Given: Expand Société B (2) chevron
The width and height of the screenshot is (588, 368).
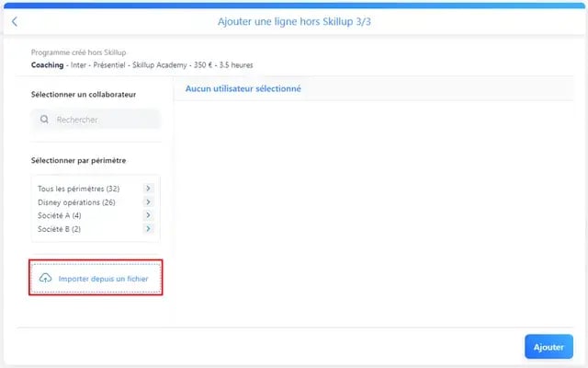Looking at the screenshot, I should point(148,229).
